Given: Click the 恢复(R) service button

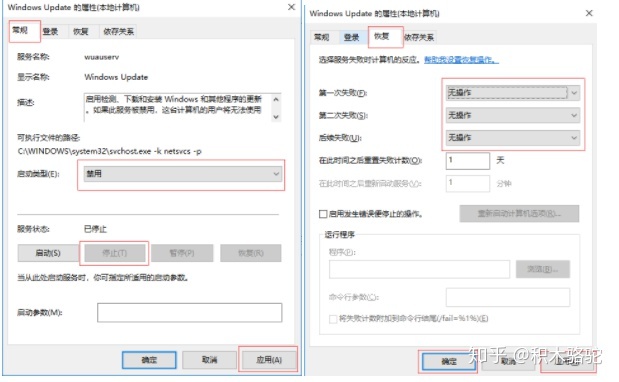Looking at the screenshot, I should 251,253.
